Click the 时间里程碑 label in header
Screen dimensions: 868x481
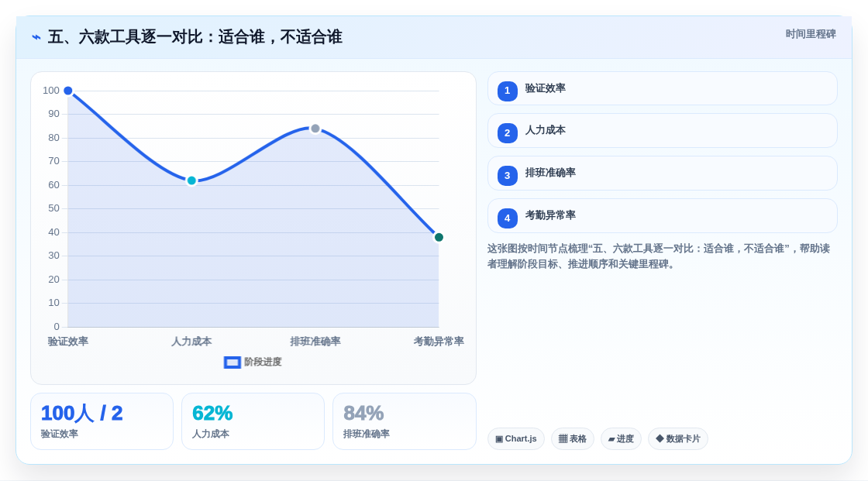[811, 34]
